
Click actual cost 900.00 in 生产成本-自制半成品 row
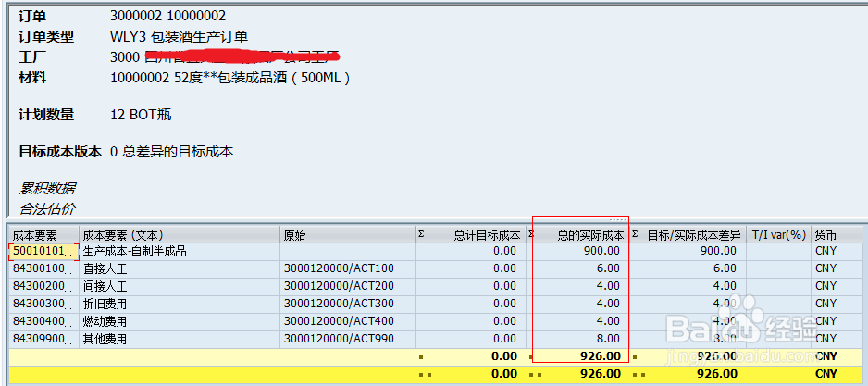coord(601,251)
